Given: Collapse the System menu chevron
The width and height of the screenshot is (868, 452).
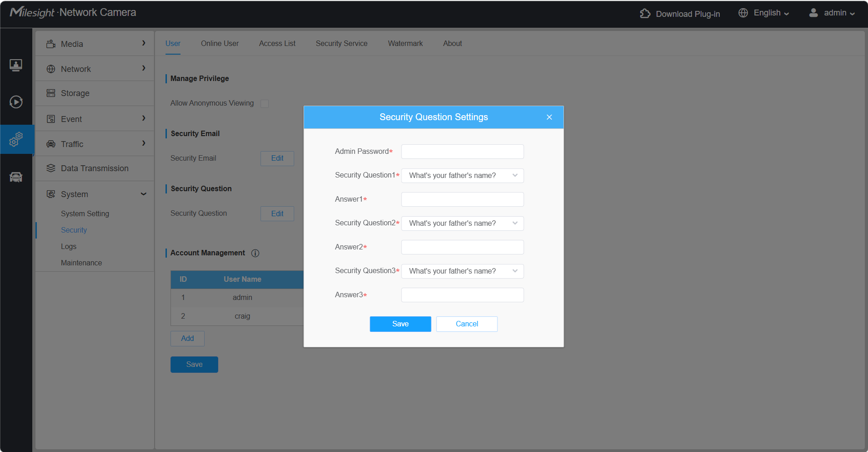Looking at the screenshot, I should click(144, 194).
